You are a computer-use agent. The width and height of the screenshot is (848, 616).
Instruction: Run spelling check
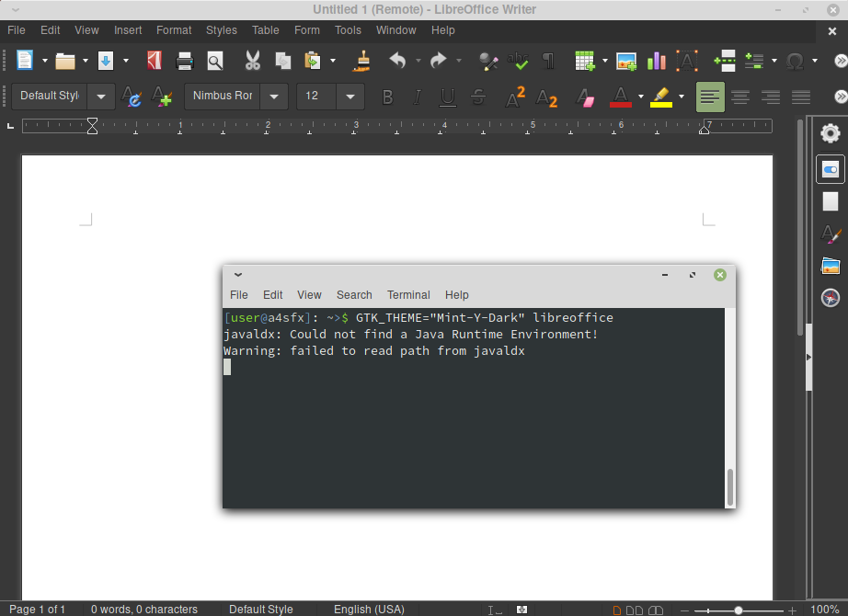(x=518, y=61)
